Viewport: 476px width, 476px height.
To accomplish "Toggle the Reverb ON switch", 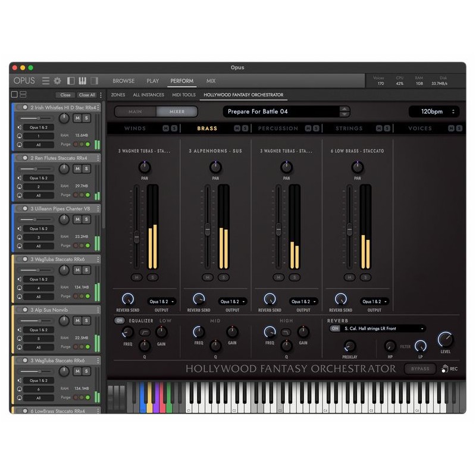I will click(334, 328).
